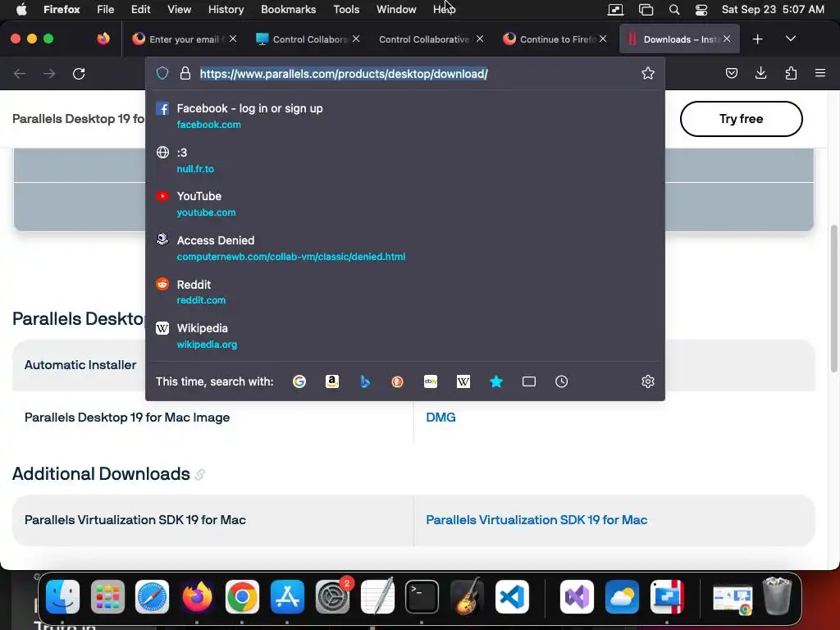Open Visual Studio Code from the Dock

[512, 596]
